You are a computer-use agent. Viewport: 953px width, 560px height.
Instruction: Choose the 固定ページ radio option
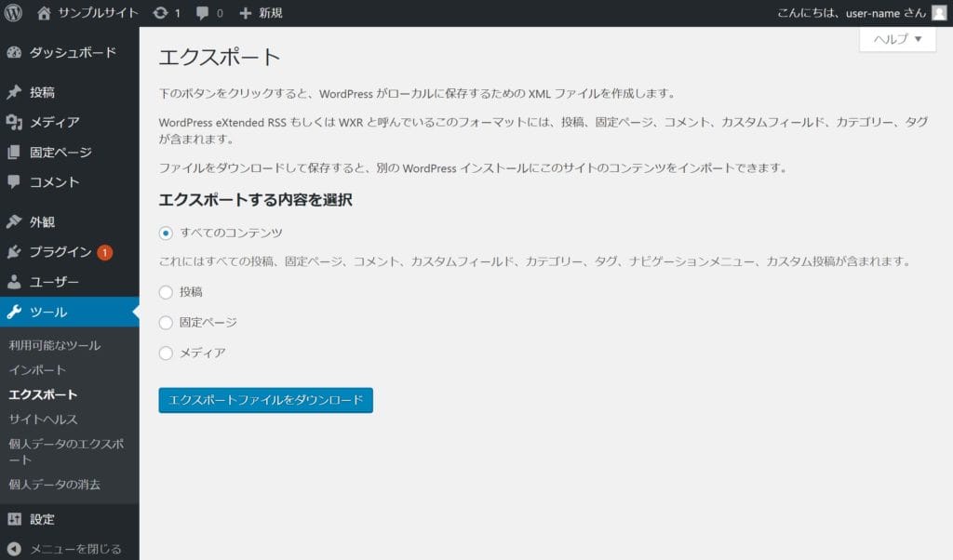166,323
